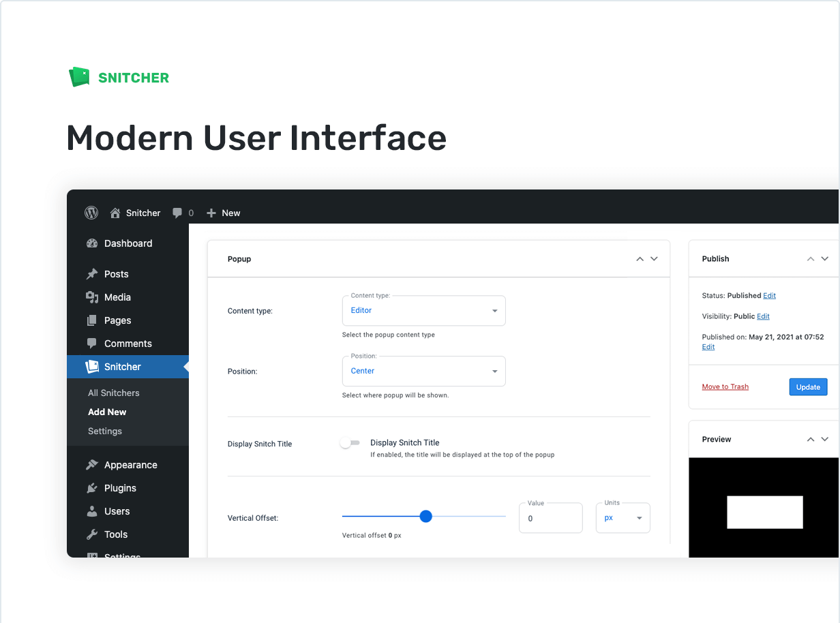Move the Publish panel up
This screenshot has width=840, height=623.
click(811, 259)
